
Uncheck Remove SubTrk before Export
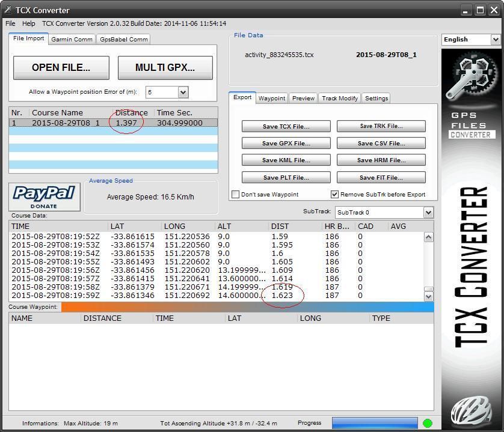click(x=334, y=194)
